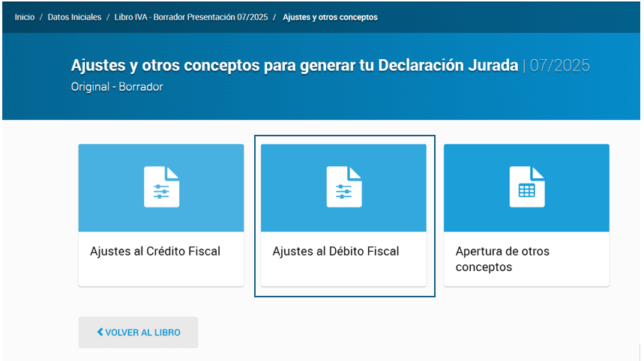
Task: Open the Ajustes al Débito Fiscal card title
Action: pyautogui.click(x=335, y=252)
